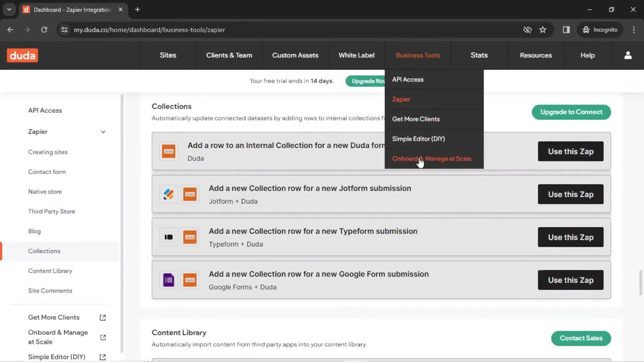Open the Business Tools menu
644x362 pixels.
tap(418, 55)
